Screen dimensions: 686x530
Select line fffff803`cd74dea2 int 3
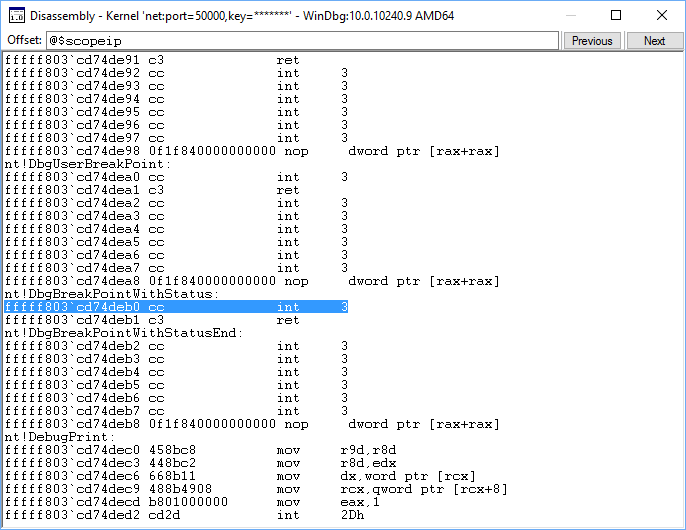(x=176, y=203)
